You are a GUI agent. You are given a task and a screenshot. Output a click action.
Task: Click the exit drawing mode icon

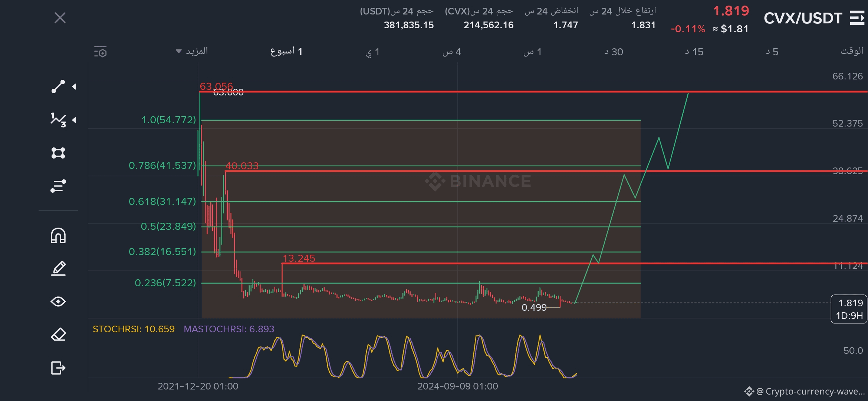pyautogui.click(x=58, y=368)
